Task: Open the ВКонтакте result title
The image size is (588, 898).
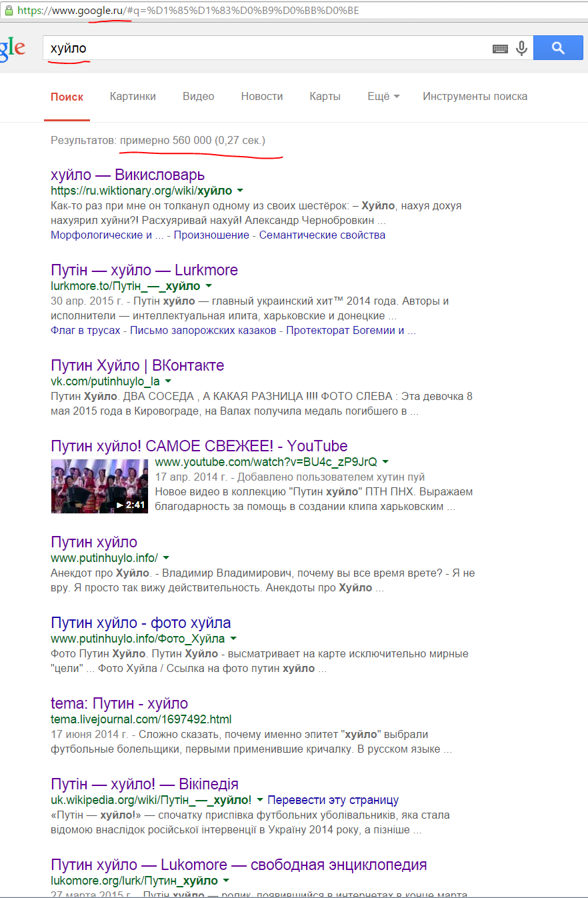Action: (x=137, y=365)
